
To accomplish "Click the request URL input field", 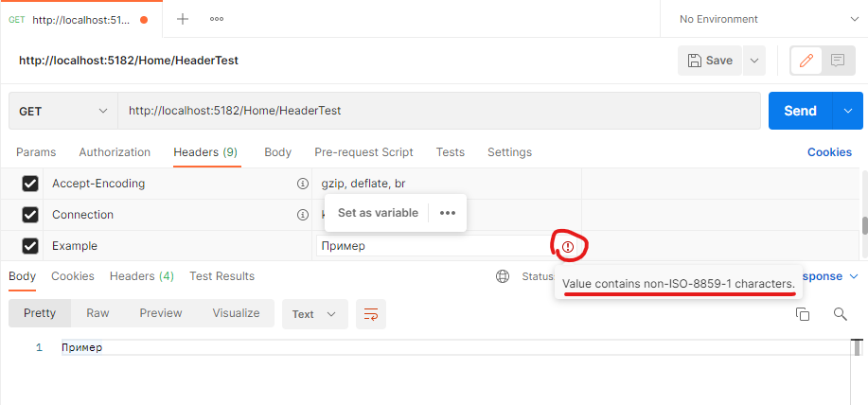I will tap(439, 111).
